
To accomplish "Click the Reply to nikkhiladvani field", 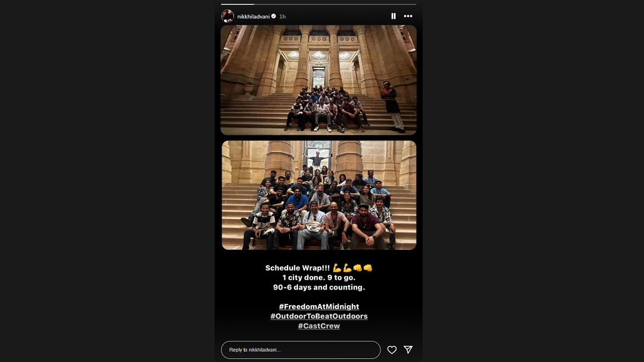I will (x=301, y=350).
